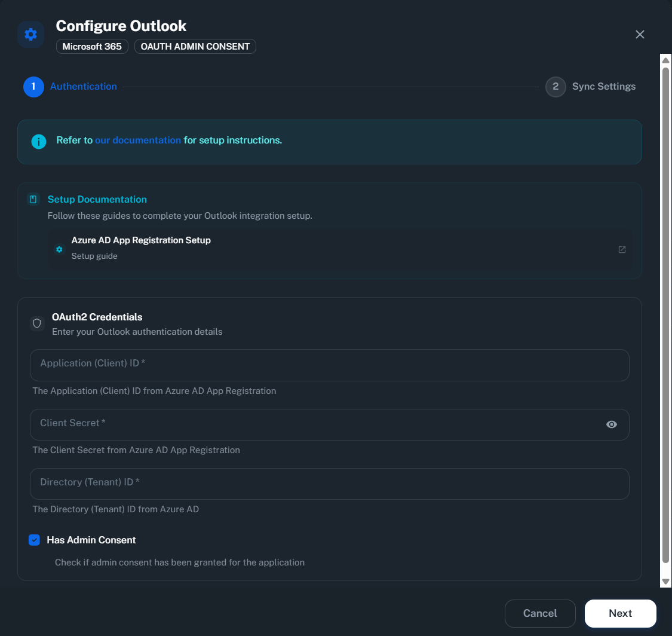Open the 'our documentation' link
The height and width of the screenshot is (636, 672).
(138, 140)
